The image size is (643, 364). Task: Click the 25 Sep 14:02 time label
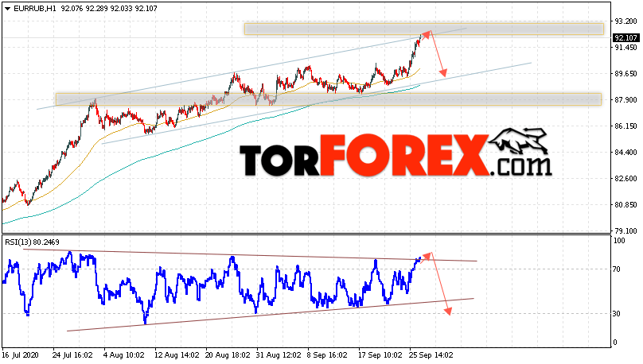pos(430,355)
